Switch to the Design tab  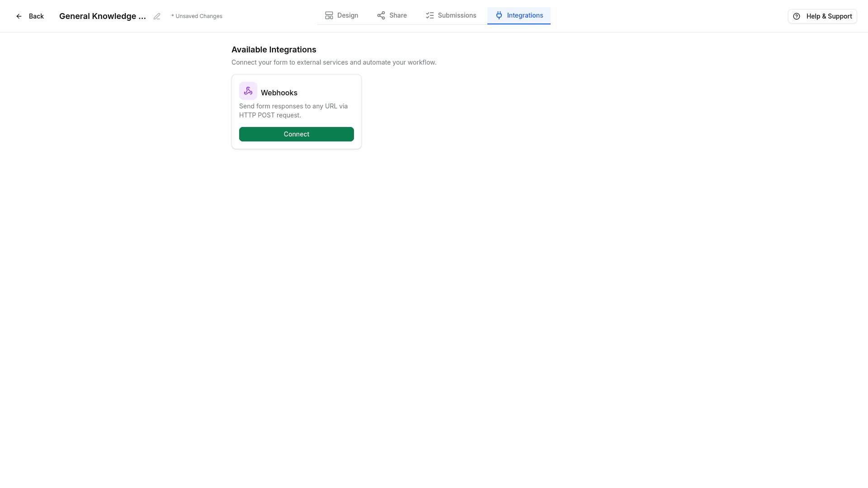pyautogui.click(x=341, y=15)
